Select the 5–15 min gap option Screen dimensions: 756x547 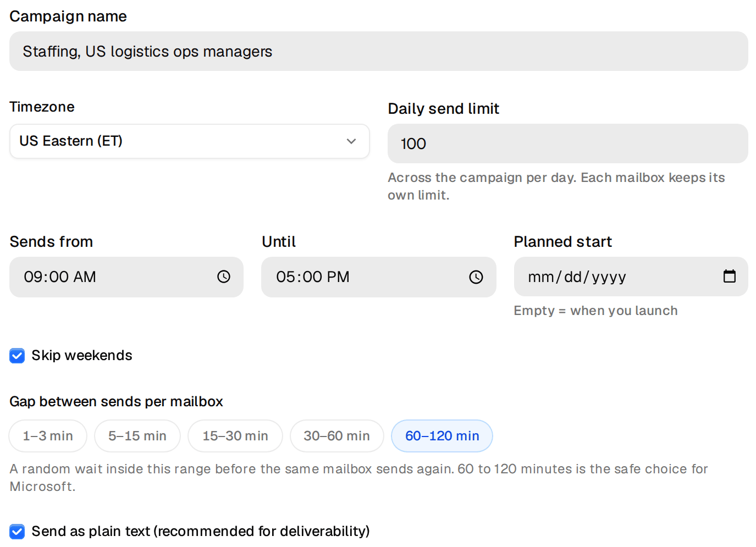click(x=137, y=436)
